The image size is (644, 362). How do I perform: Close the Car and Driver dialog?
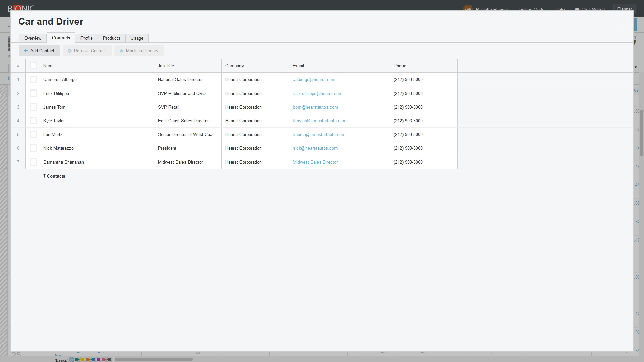(x=623, y=21)
